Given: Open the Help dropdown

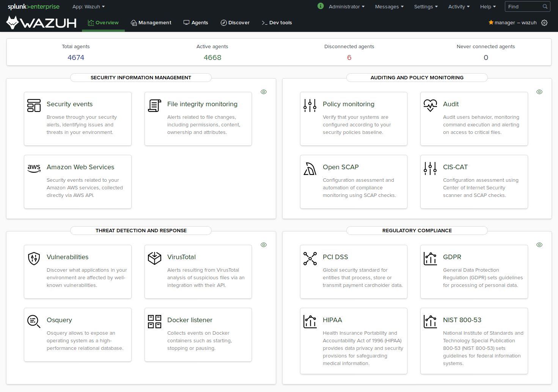Looking at the screenshot, I should [488, 6].
